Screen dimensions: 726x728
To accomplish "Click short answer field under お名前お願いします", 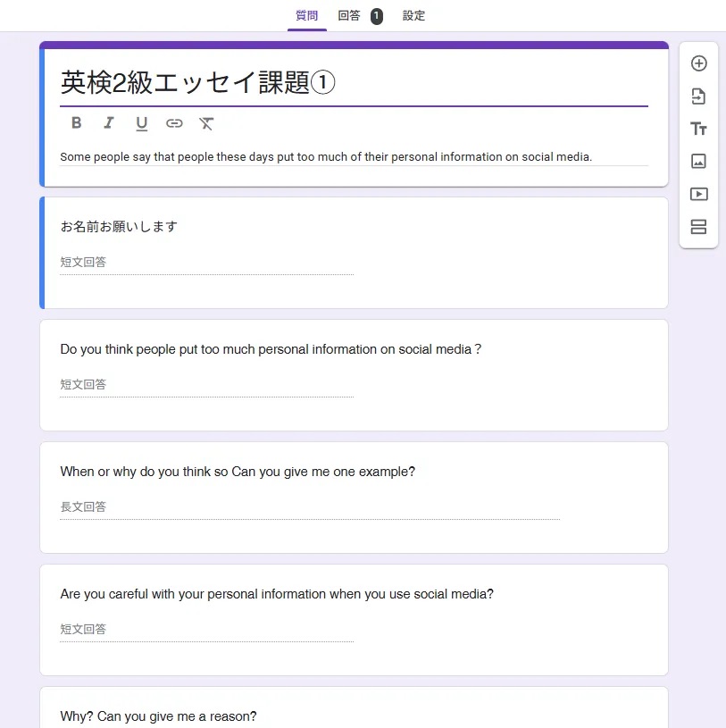I will coord(206,263).
